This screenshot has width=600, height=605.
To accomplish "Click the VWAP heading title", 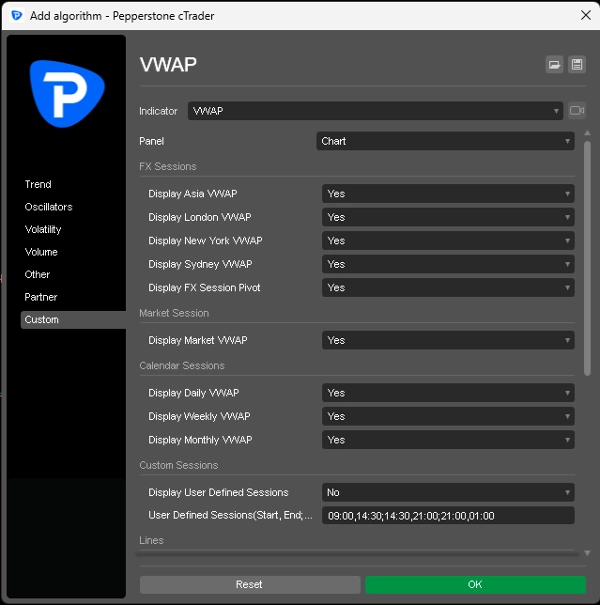I will pyautogui.click(x=168, y=64).
